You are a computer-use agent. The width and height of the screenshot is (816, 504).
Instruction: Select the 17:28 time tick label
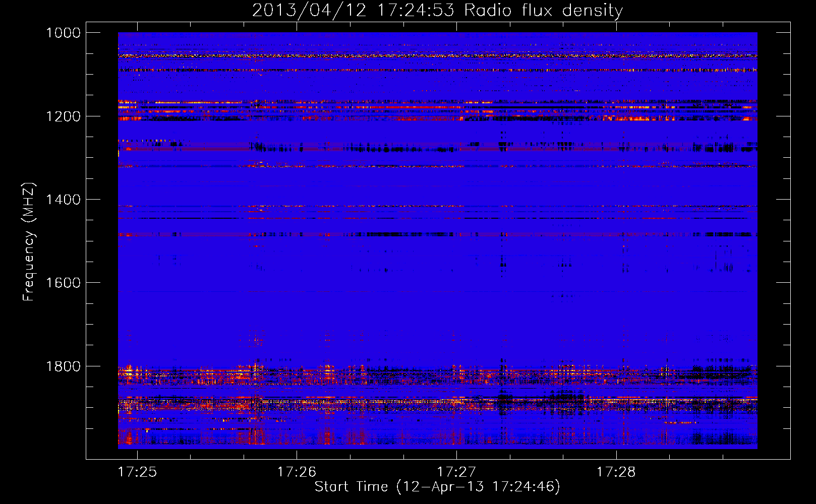pyautogui.click(x=616, y=472)
